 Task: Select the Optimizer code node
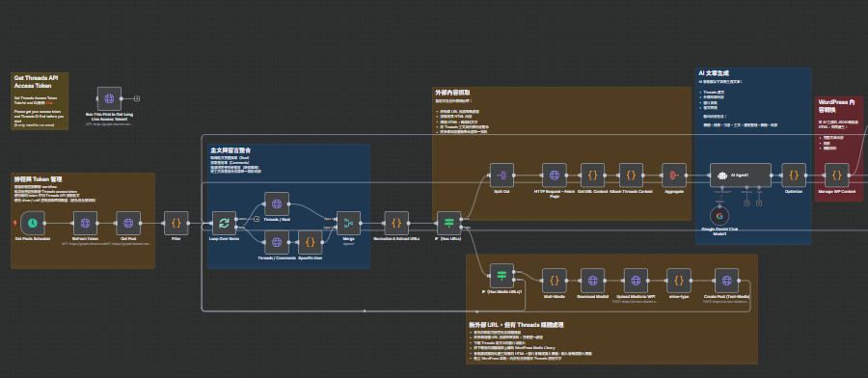pyautogui.click(x=794, y=175)
